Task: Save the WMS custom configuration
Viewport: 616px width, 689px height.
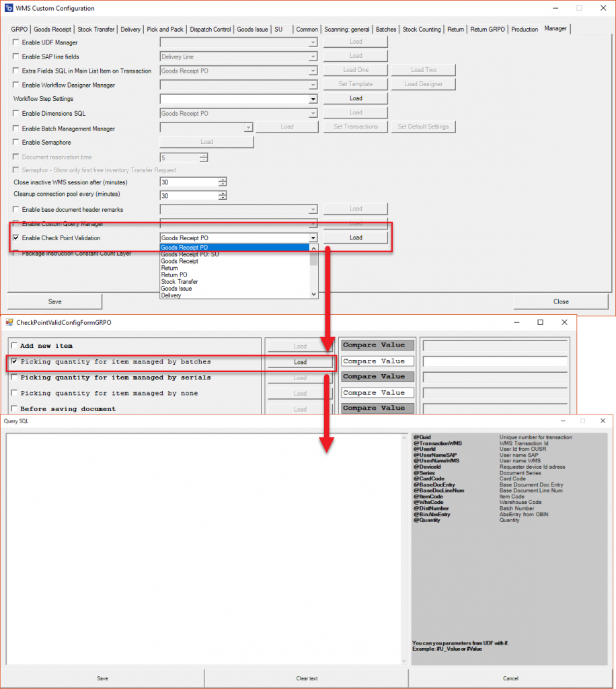Action: pos(54,301)
